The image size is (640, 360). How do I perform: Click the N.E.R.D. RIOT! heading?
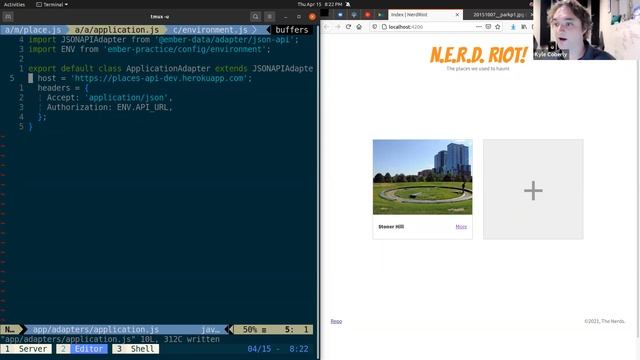pos(478,56)
